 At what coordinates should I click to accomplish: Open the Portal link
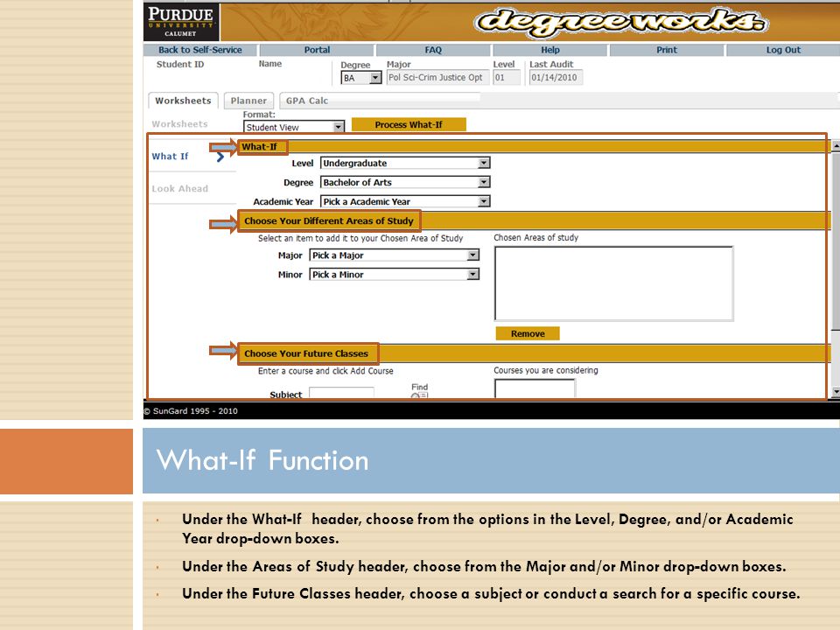(x=317, y=50)
